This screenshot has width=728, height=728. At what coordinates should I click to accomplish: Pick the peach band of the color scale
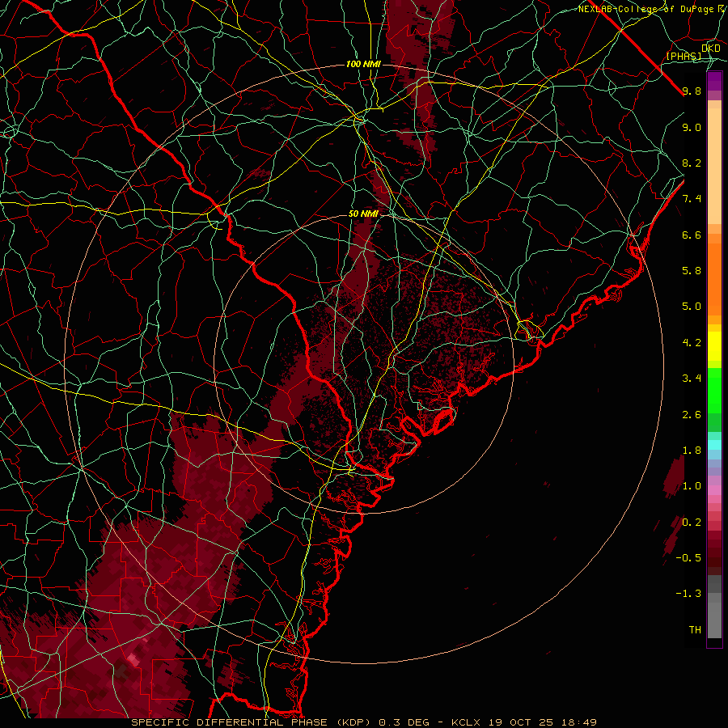(x=714, y=165)
